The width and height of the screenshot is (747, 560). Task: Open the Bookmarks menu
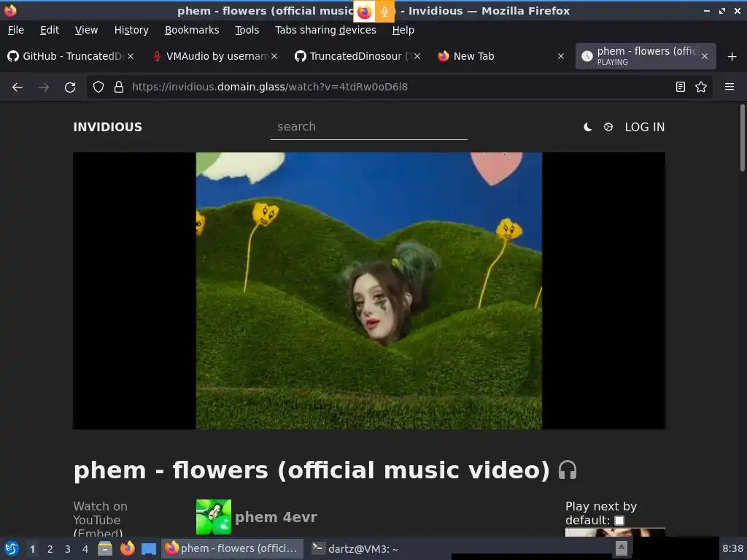tap(192, 30)
